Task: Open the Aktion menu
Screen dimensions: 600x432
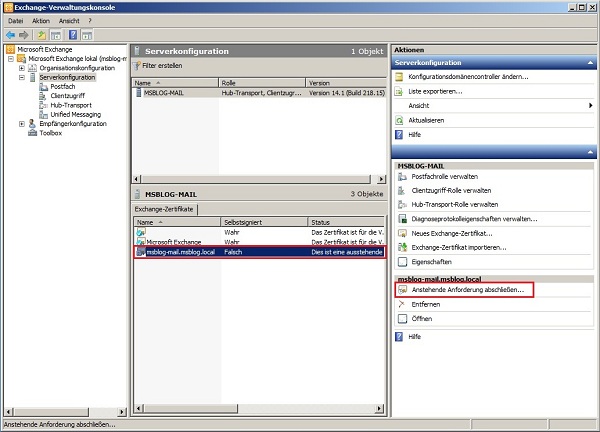Action: coord(41,21)
